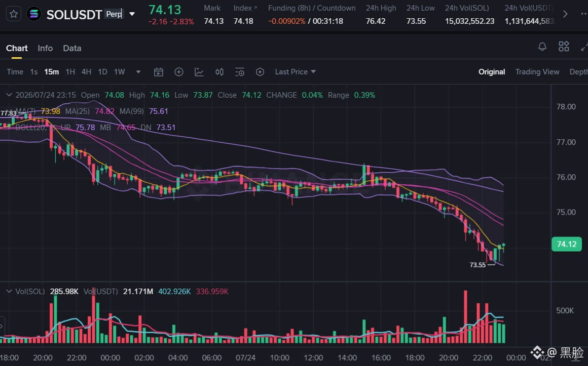Show more ticker stats with right chevron
Viewport: 588px width, 366px height.
pyautogui.click(x=565, y=14)
